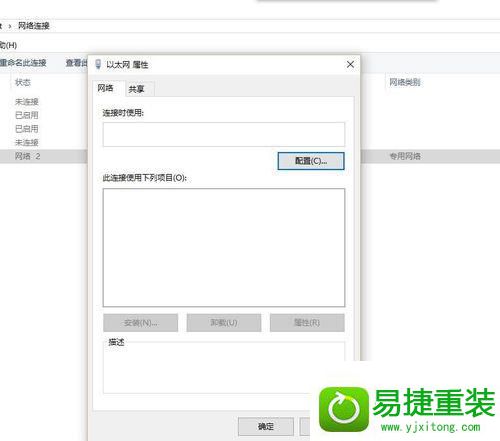The height and width of the screenshot is (441, 500).
Task: Click the greyed 卸载(U) button
Action: (x=224, y=322)
